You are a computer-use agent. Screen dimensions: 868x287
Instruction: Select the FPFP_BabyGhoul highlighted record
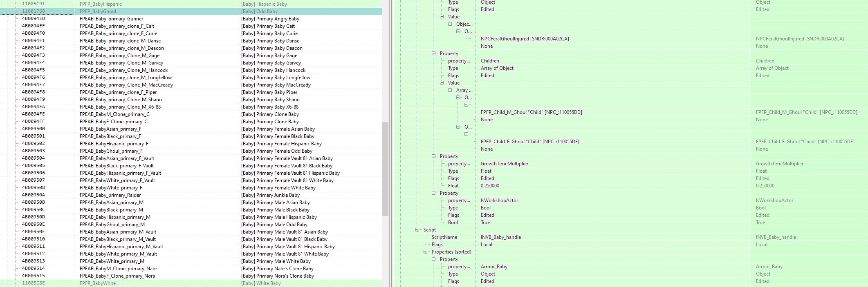[191, 11]
